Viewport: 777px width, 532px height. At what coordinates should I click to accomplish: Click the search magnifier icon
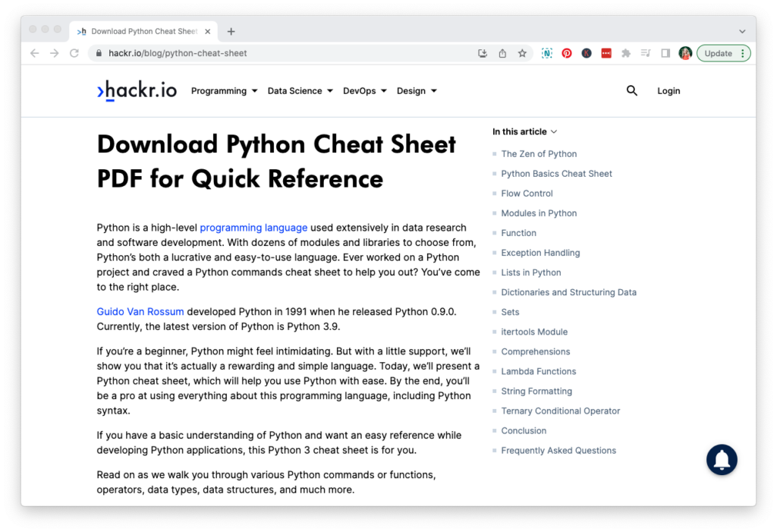pos(631,90)
